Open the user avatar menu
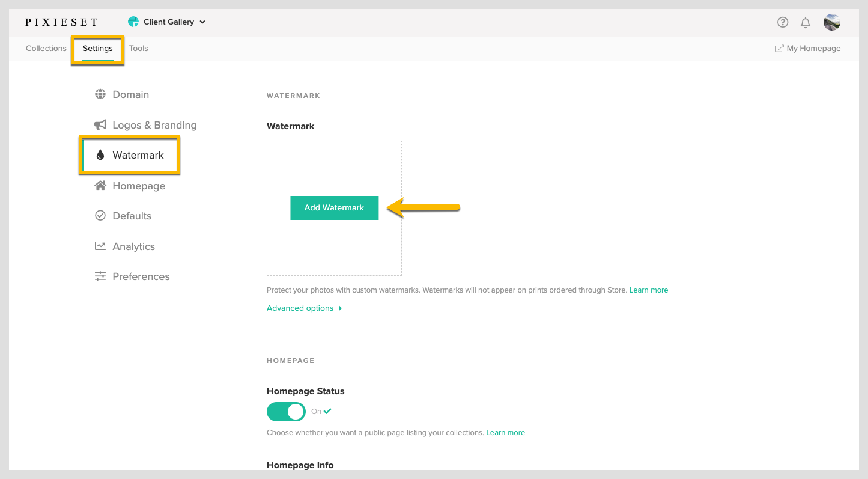 [x=832, y=22]
